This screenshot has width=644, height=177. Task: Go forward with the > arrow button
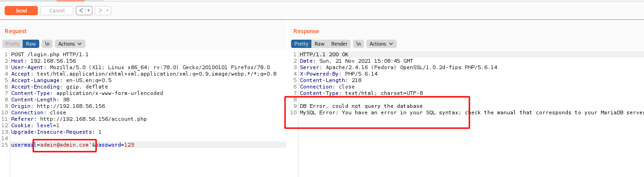tap(99, 11)
